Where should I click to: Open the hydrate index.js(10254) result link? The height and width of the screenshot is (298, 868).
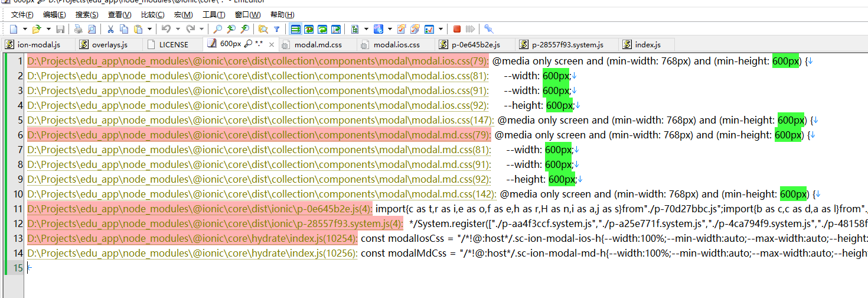[x=192, y=238]
